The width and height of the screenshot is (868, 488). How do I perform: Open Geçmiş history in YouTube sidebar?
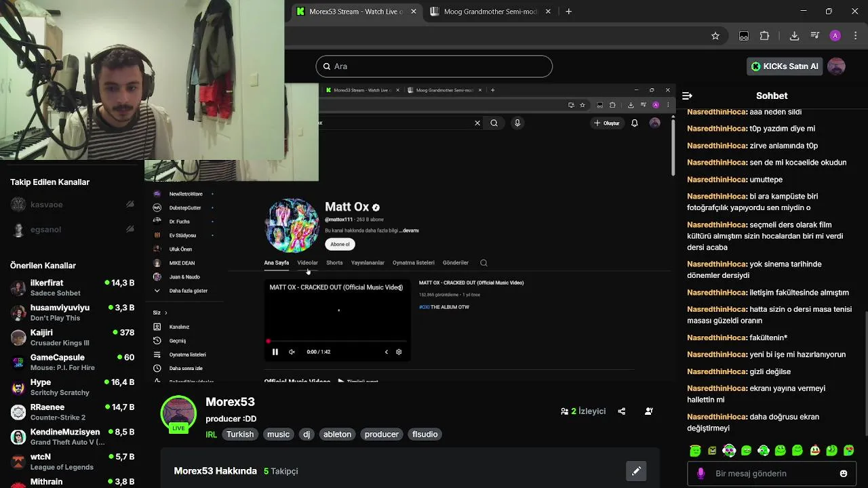pos(177,341)
